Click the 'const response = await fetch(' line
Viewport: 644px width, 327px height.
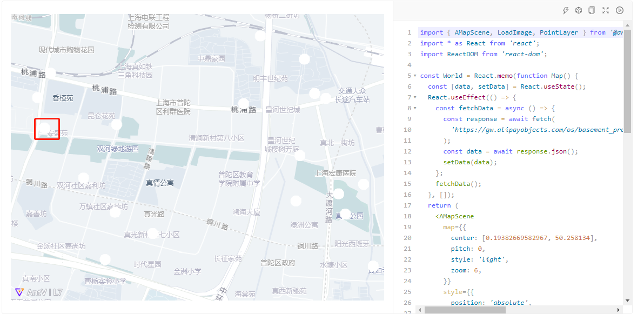click(x=499, y=119)
